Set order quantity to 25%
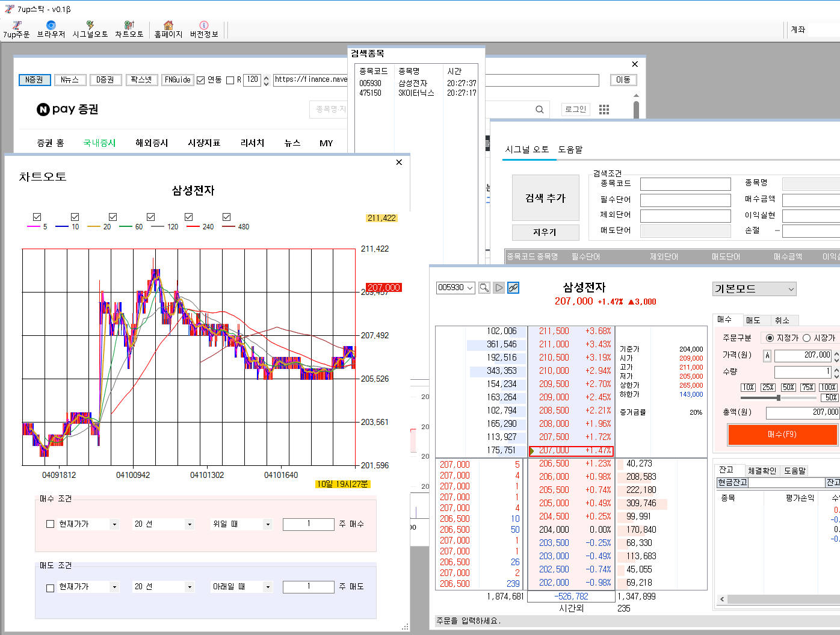The height and width of the screenshot is (635, 840). click(x=768, y=388)
